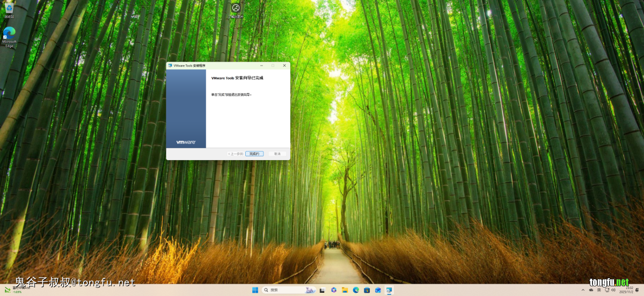Launch Copilot from the taskbar
Image resolution: width=644 pixels, height=296 pixels.
[333, 290]
